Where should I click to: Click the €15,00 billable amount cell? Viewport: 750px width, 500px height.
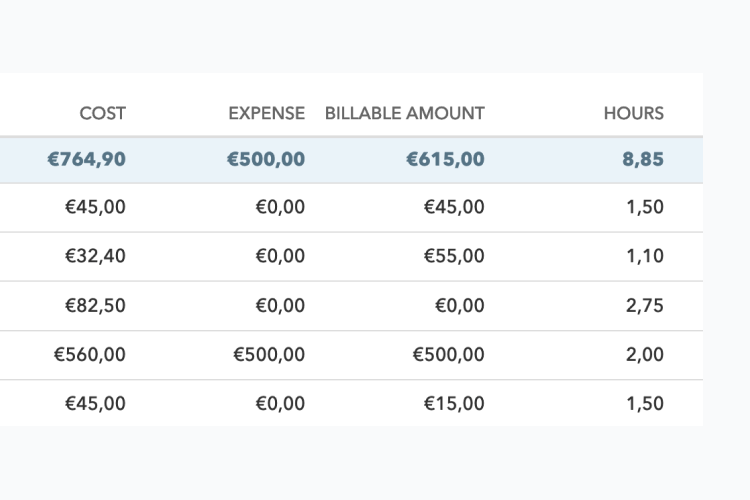point(454,403)
